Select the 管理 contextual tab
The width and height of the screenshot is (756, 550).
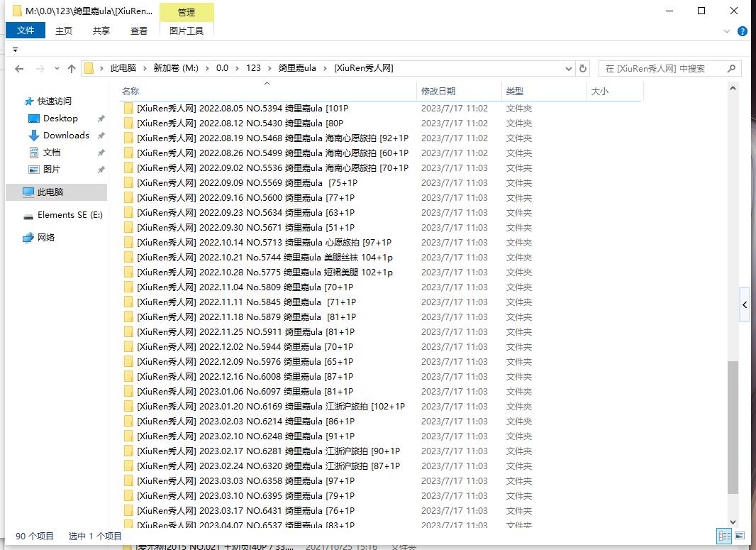tap(187, 13)
